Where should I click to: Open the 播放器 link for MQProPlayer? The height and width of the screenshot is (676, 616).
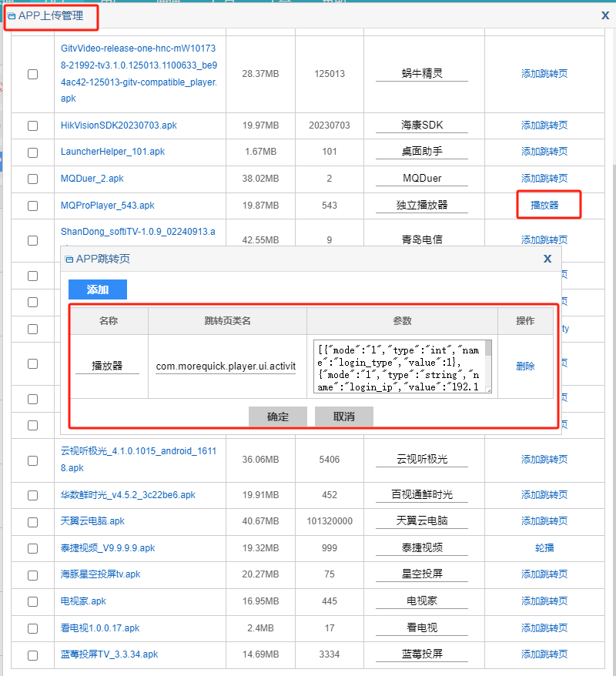(544, 206)
